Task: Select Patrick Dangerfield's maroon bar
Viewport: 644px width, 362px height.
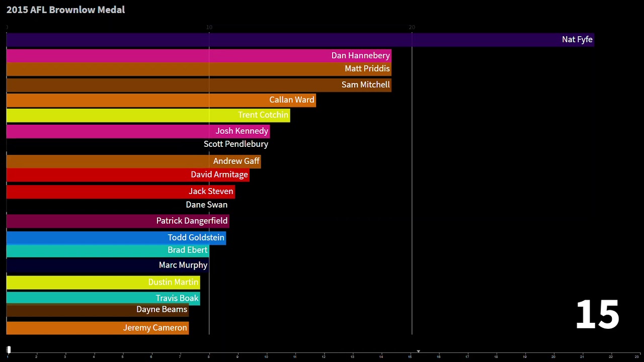Action: click(118, 221)
